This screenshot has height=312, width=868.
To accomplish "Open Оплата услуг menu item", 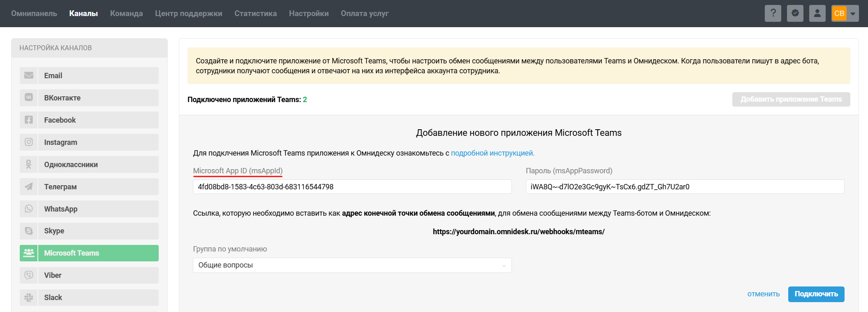I will click(365, 13).
